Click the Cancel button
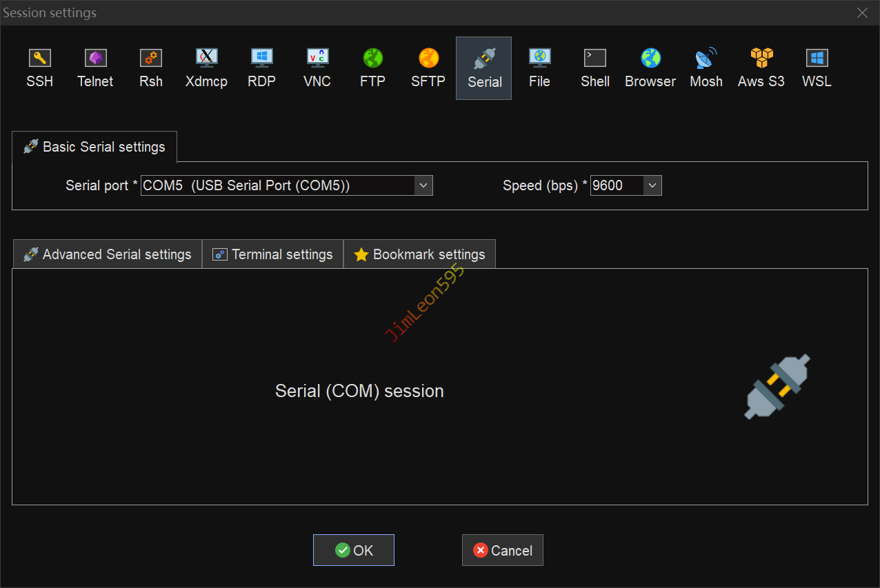 click(502, 550)
